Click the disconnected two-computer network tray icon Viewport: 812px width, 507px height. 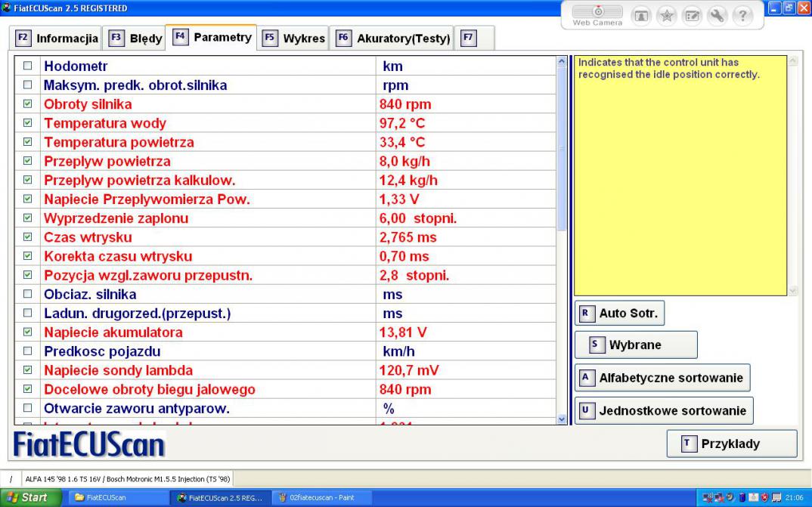(x=719, y=498)
